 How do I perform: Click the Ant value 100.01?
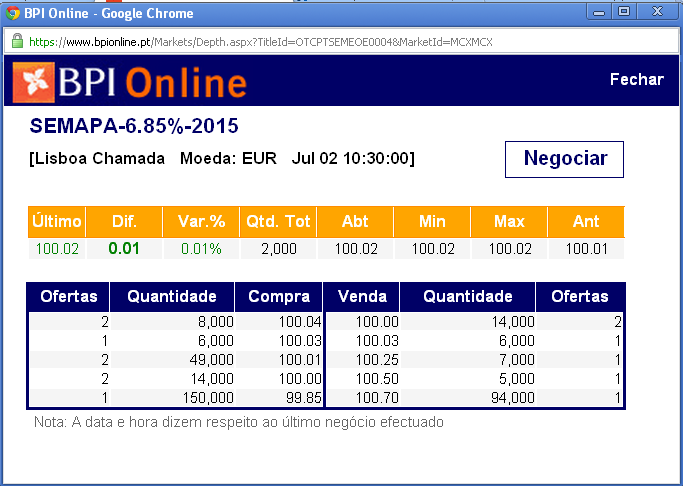586,249
